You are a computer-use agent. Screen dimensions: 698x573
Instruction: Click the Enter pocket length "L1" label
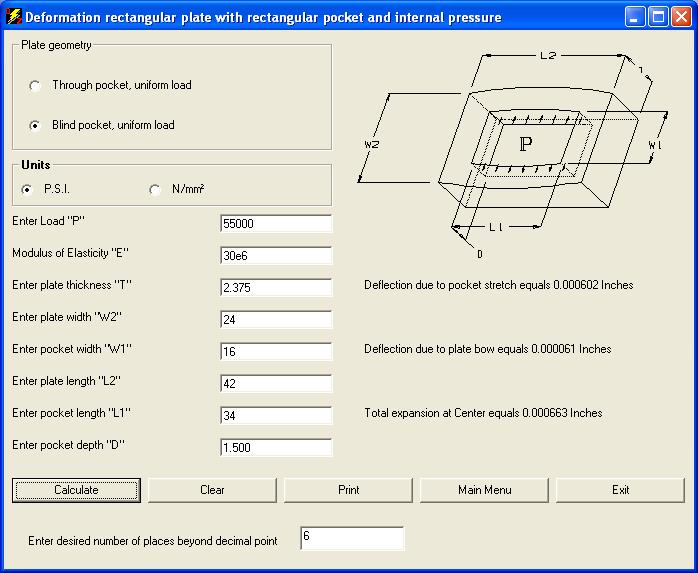click(x=72, y=413)
